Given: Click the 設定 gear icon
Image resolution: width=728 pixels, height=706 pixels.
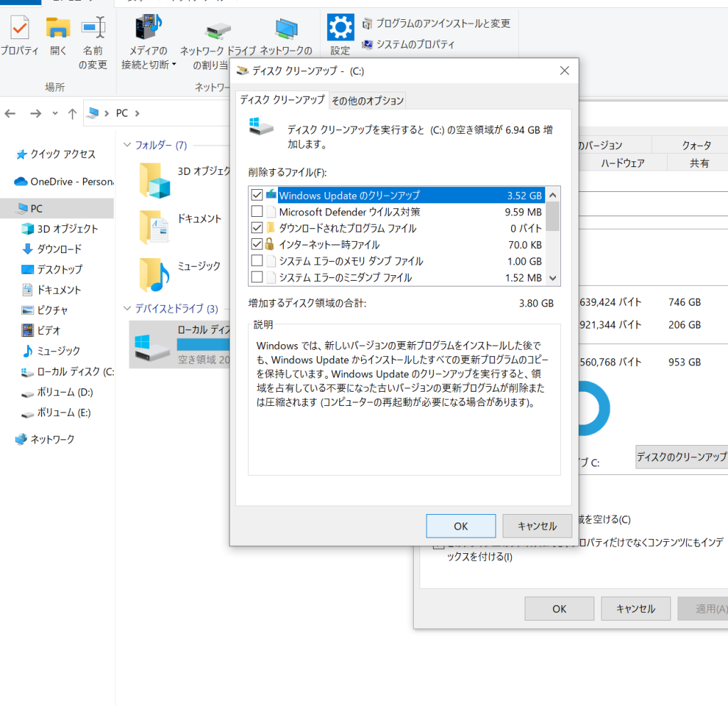Looking at the screenshot, I should pyautogui.click(x=340, y=28).
